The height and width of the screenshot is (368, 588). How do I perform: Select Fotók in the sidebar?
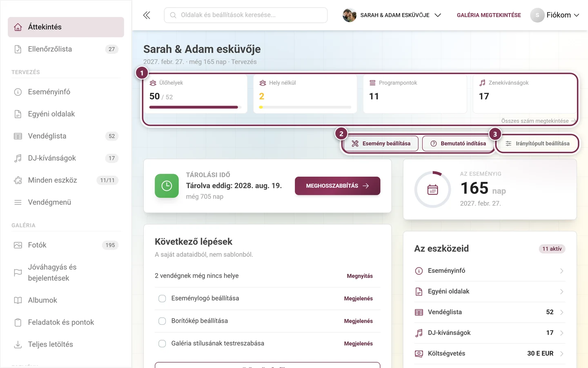tap(66, 245)
